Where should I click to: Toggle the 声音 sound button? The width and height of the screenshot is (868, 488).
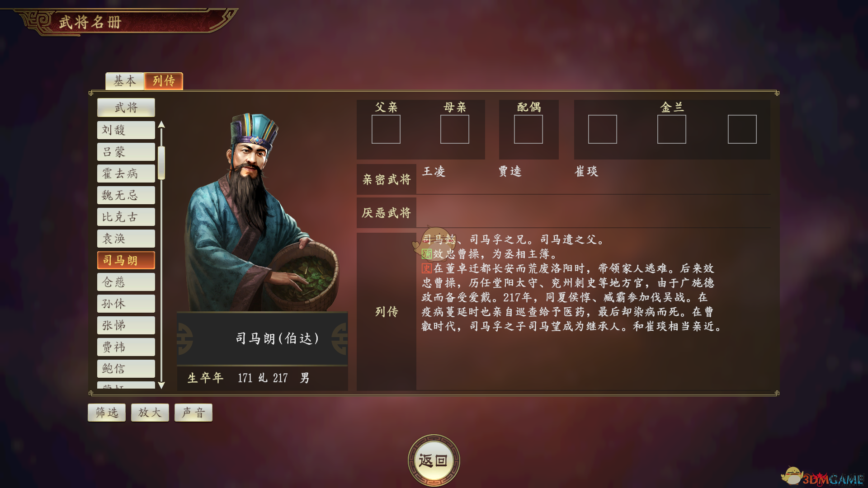point(193,412)
